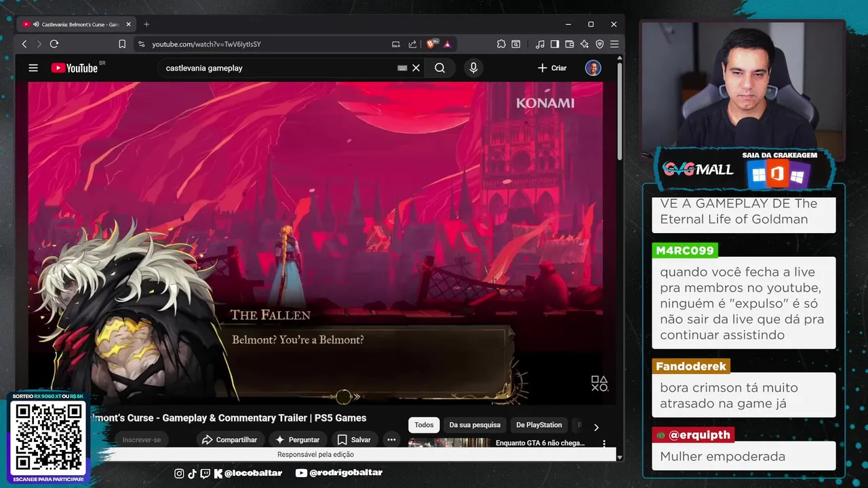
Task: Go back with the browser back arrow
Action: (x=24, y=44)
